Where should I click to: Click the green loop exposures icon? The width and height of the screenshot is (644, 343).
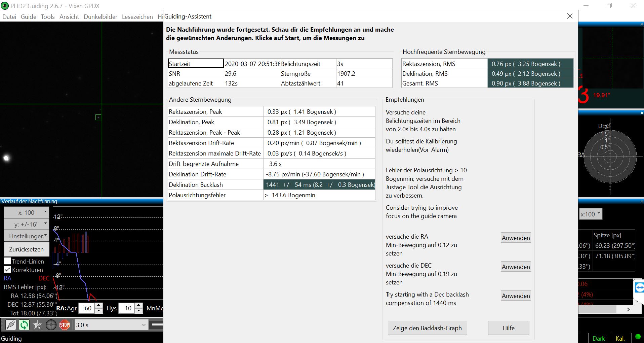[24, 325]
